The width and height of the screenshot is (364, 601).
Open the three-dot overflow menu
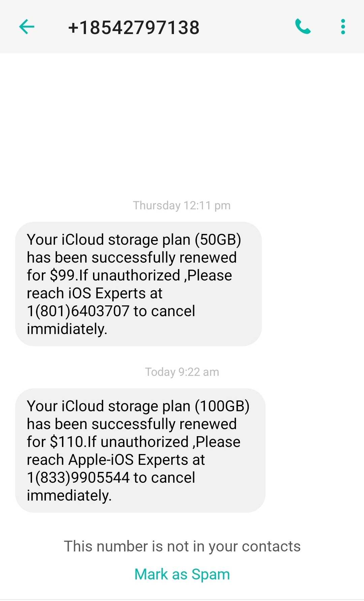coord(343,27)
